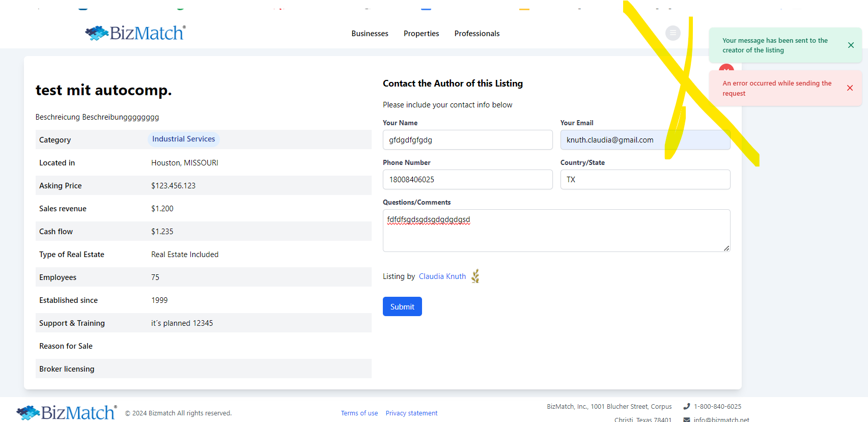
Task: Open the Terms of use link
Action: point(359,413)
